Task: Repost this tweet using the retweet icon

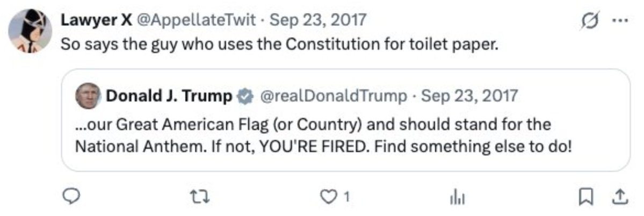Action: 201,198
